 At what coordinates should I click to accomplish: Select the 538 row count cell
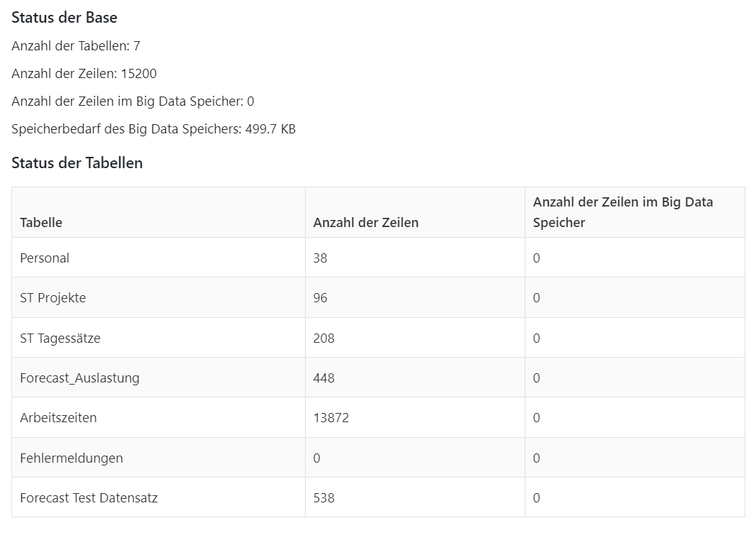323,498
